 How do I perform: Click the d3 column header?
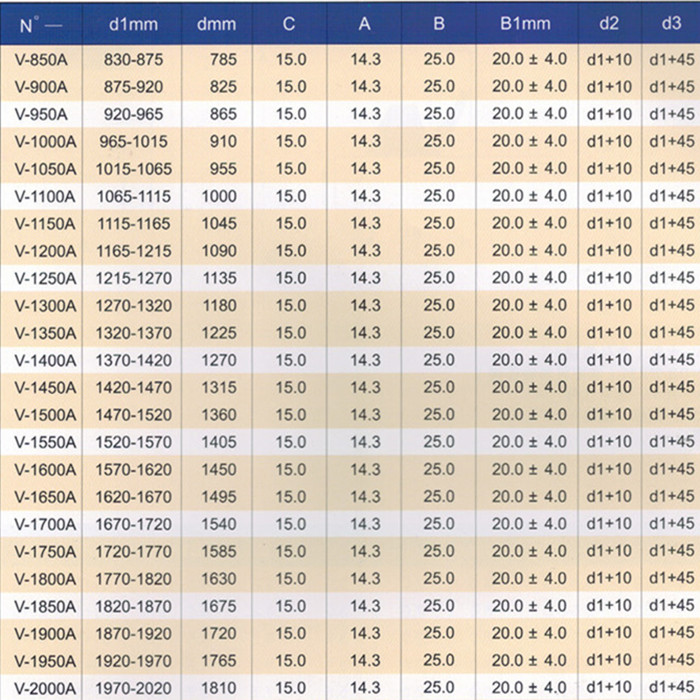(672, 24)
